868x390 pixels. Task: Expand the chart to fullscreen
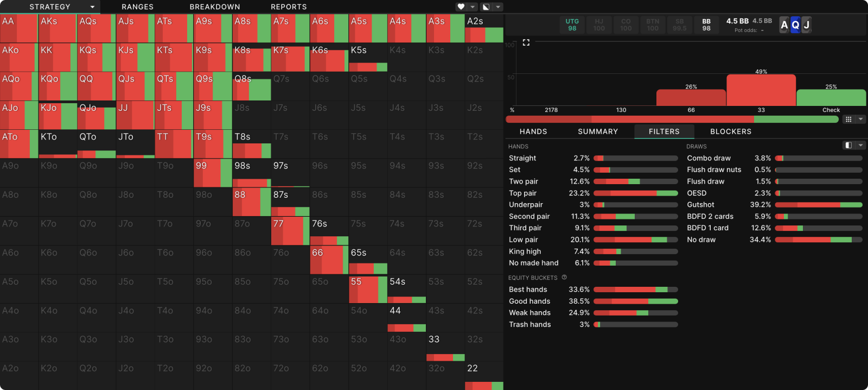point(526,42)
